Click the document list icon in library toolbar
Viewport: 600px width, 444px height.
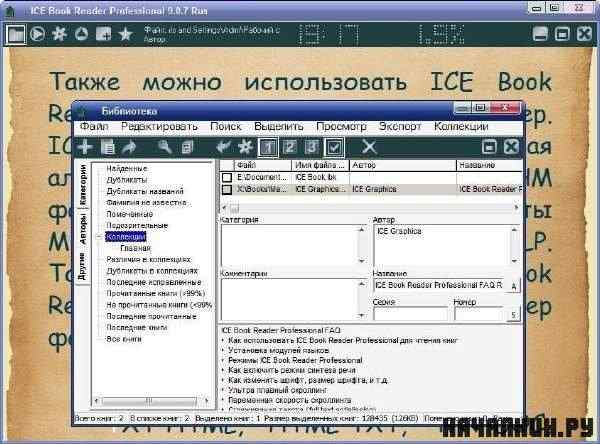(108, 147)
